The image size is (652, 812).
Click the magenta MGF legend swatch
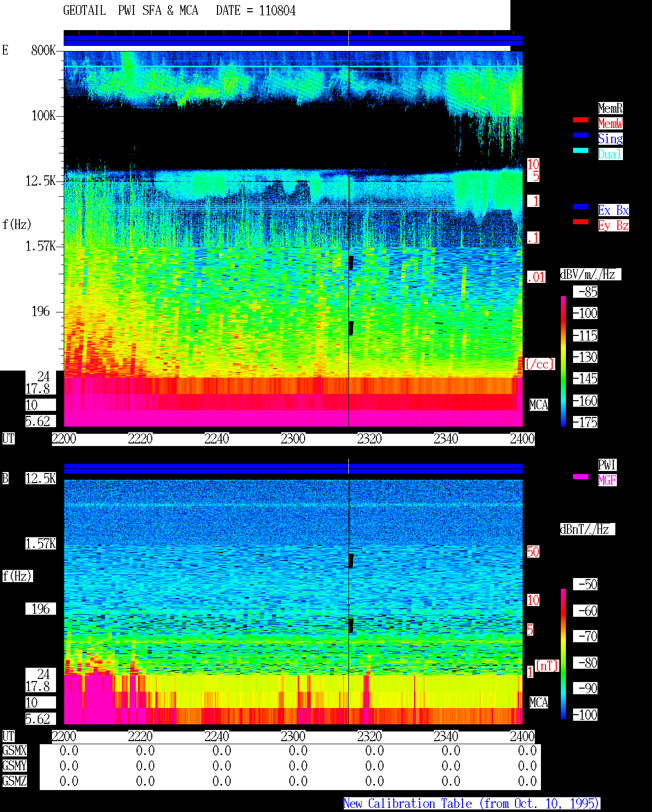(581, 477)
